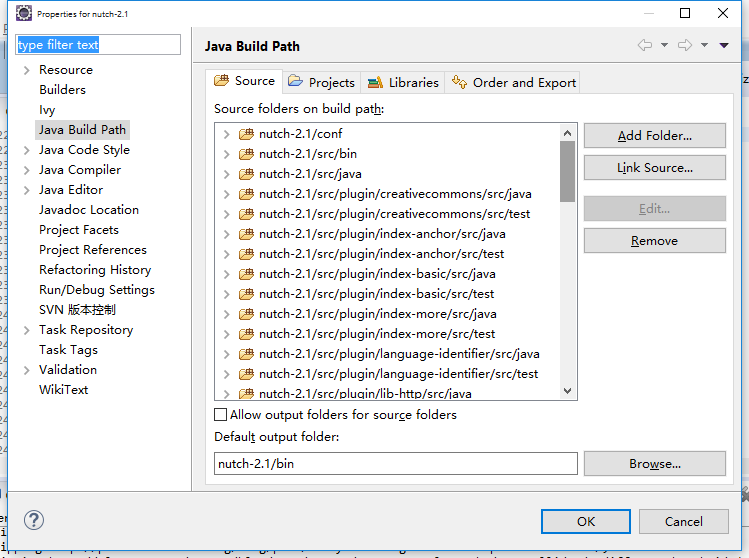Viewport: 749px width, 558px height.
Task: Confirm with the OK button
Action: [586, 521]
